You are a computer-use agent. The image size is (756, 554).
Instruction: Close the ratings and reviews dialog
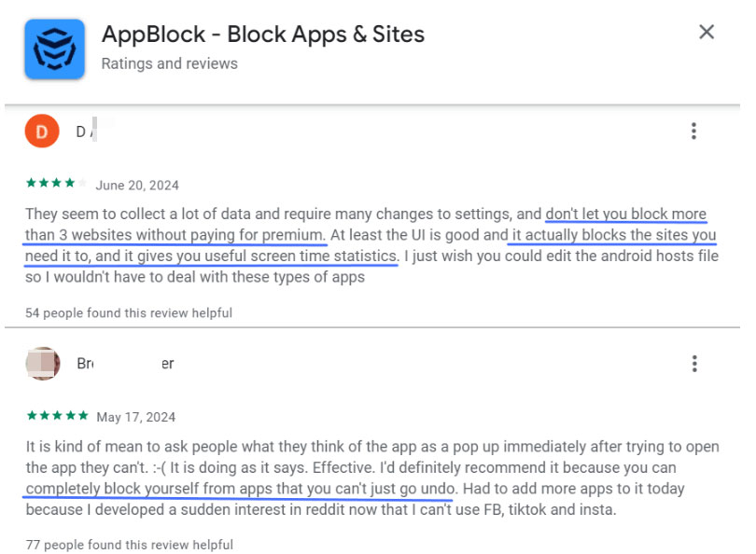(x=707, y=33)
